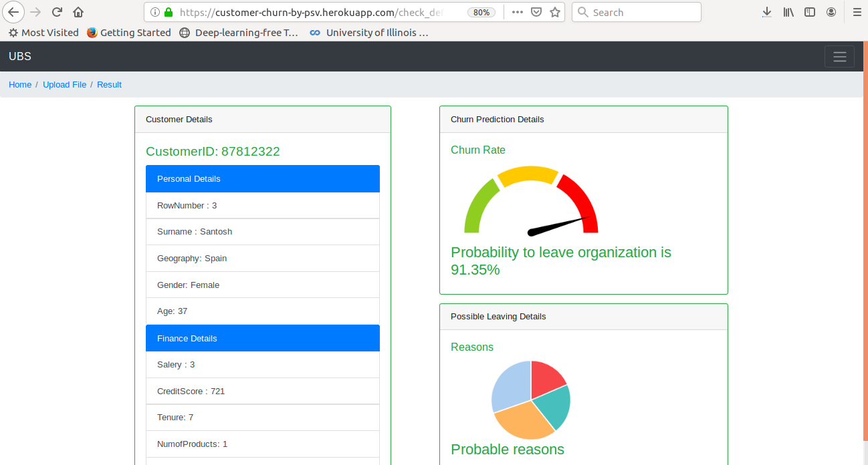Click the browser Forward arrow button
868x465 pixels.
pyautogui.click(x=35, y=12)
